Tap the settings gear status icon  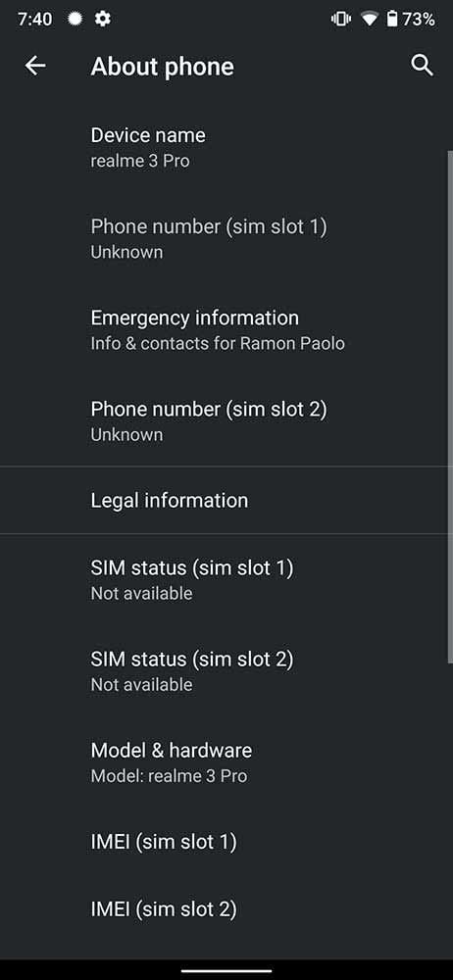pos(103,19)
